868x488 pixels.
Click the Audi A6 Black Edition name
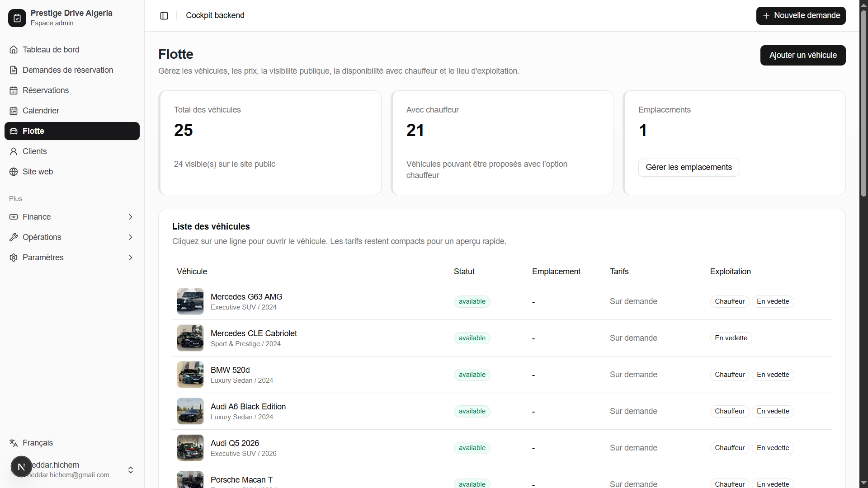click(248, 407)
